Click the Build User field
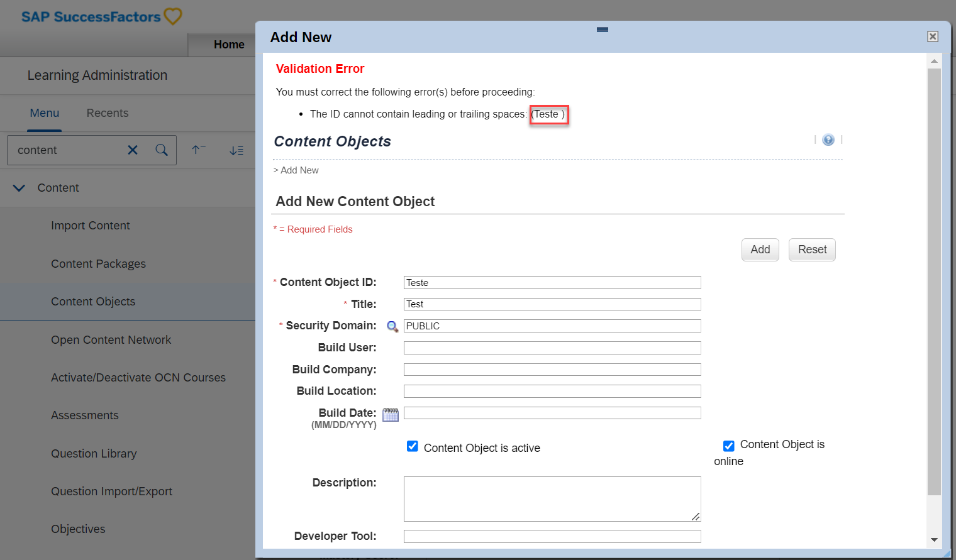The width and height of the screenshot is (956, 560). pos(552,348)
